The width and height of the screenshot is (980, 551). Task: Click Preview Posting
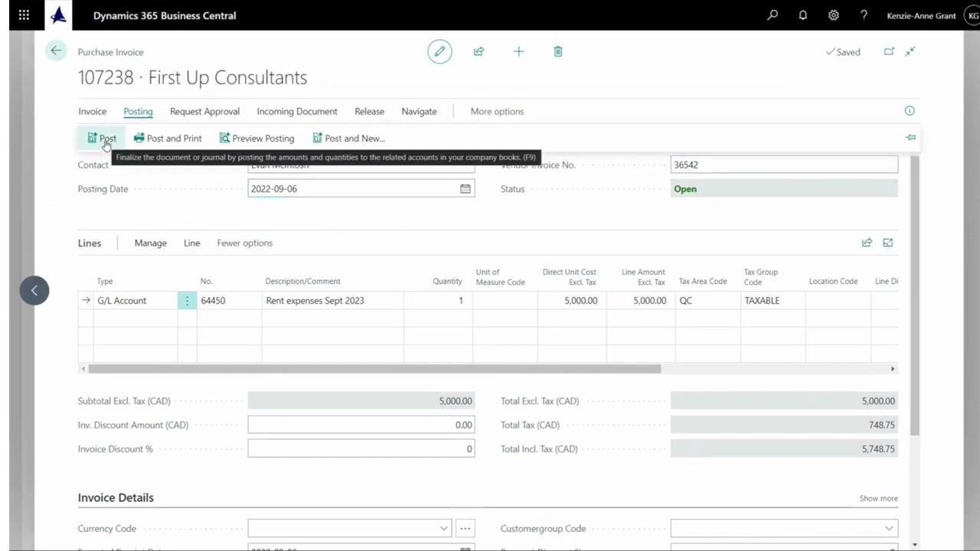click(x=256, y=139)
